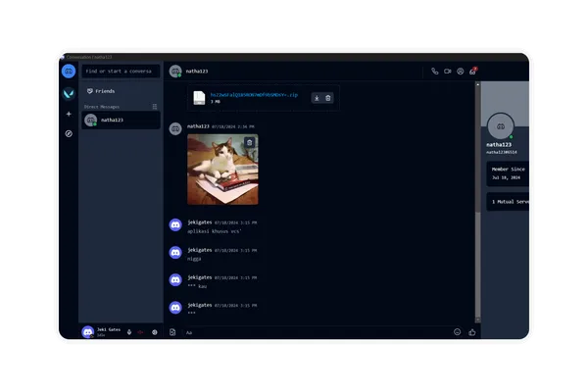588x392 pixels.
Task: Toggle deafen headphones in user bar
Action: pos(140,332)
